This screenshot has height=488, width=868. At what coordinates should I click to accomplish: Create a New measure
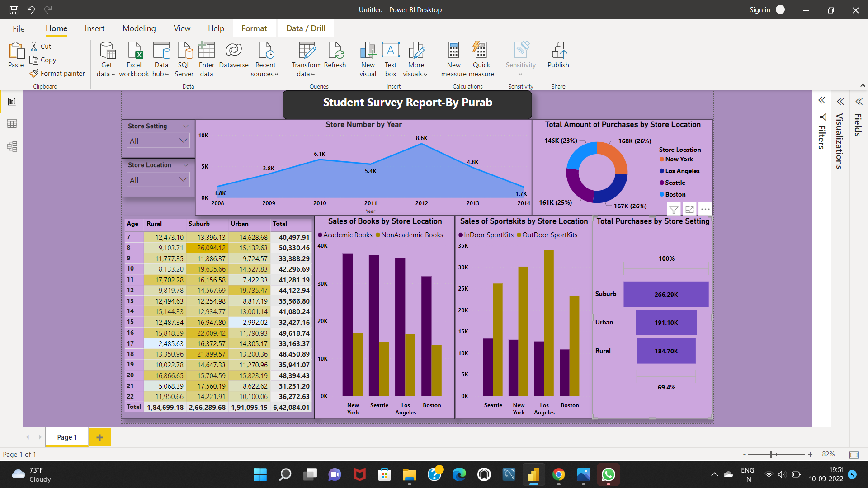(453, 59)
